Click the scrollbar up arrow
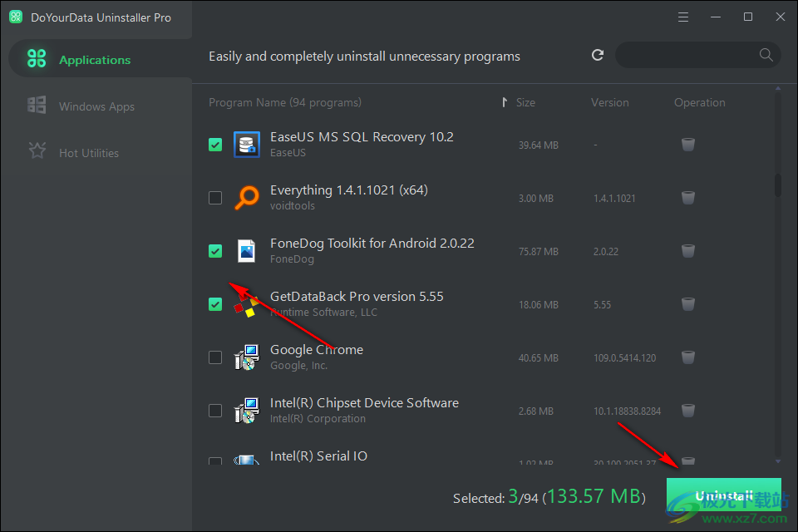This screenshot has width=798, height=532. (x=778, y=89)
